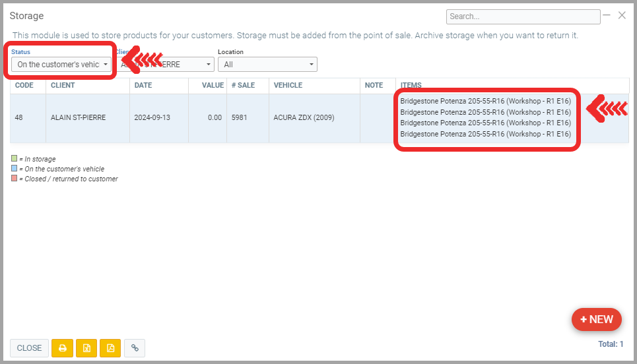Sort by the CLIENT column header
This screenshot has height=364, width=637.
click(63, 86)
